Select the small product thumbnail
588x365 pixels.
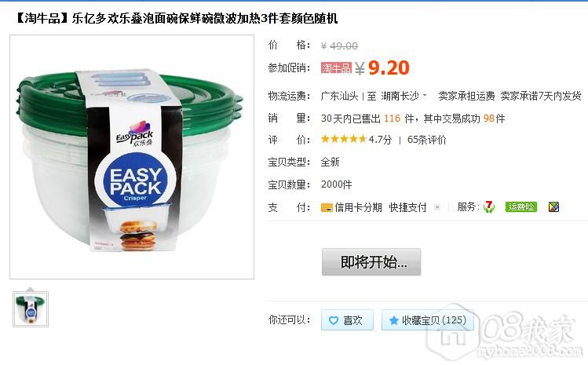tap(31, 309)
